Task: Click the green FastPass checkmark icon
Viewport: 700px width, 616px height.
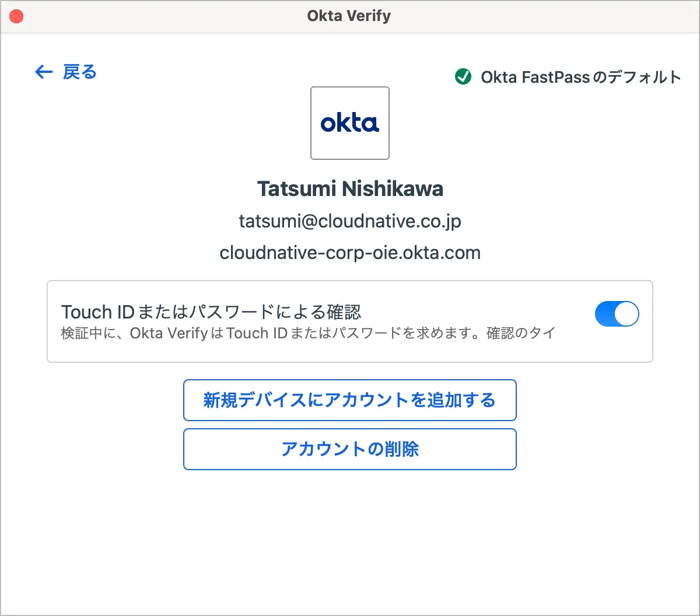Action: coord(463,76)
